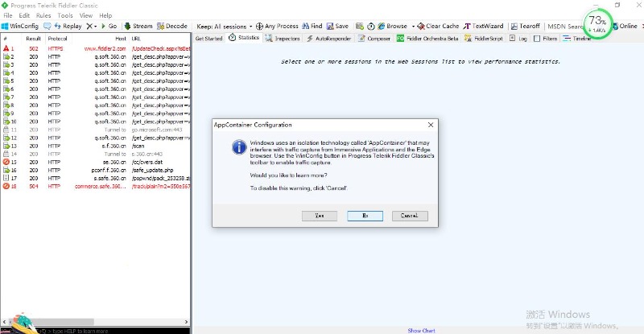Select session 15 blocked icon
Screen dimensions: 644x334
point(6,163)
